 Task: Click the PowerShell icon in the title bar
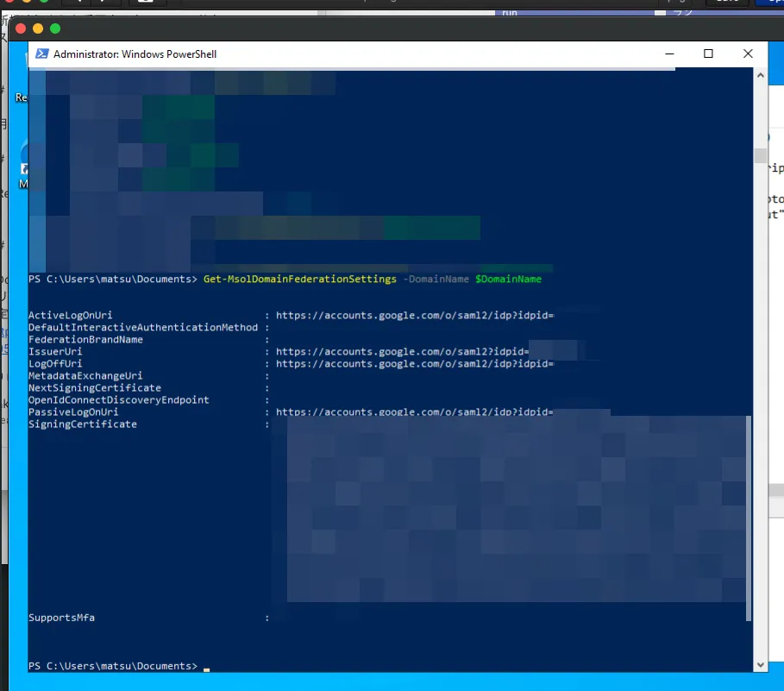point(41,53)
